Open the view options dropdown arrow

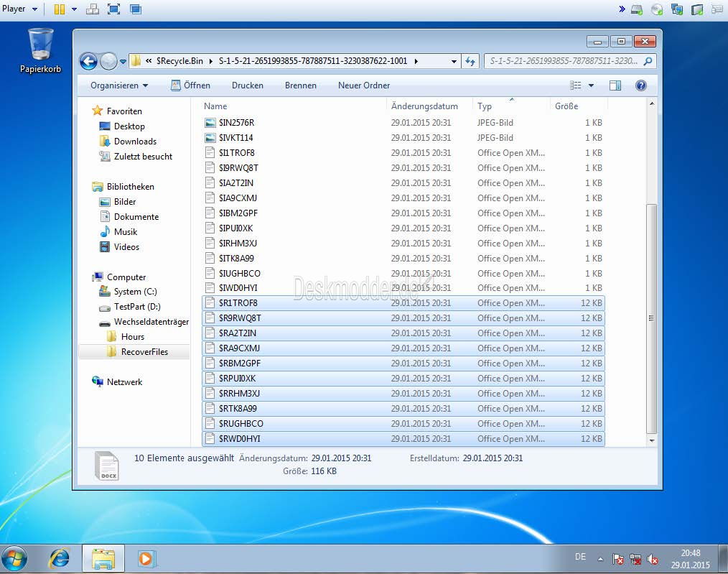591,85
